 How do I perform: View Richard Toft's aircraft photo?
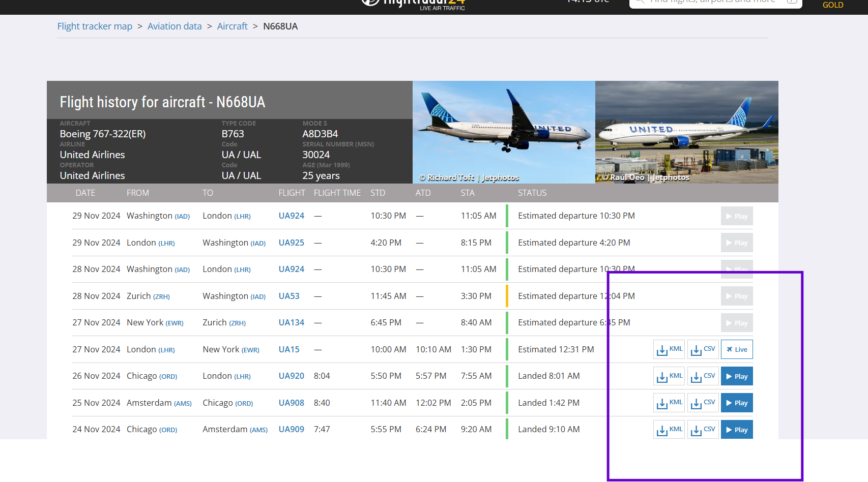pyautogui.click(x=503, y=132)
